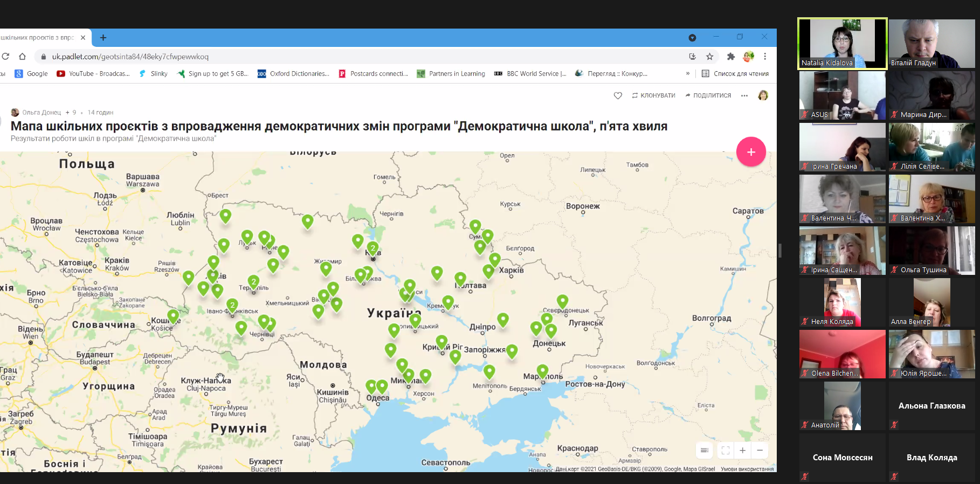Open Partners in Learning bookmark

[451, 74]
